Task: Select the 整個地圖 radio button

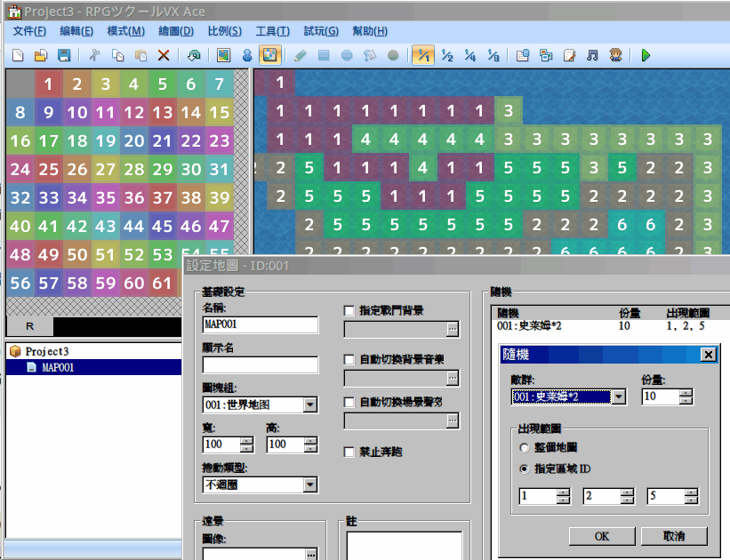Action: pos(525,448)
